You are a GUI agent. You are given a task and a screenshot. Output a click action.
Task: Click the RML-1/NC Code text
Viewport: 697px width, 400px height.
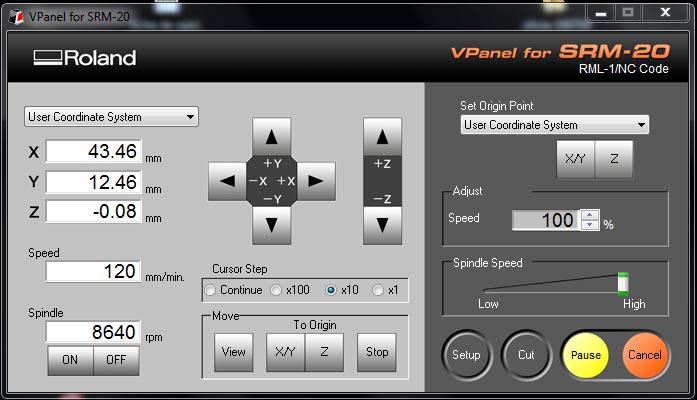pyautogui.click(x=623, y=69)
